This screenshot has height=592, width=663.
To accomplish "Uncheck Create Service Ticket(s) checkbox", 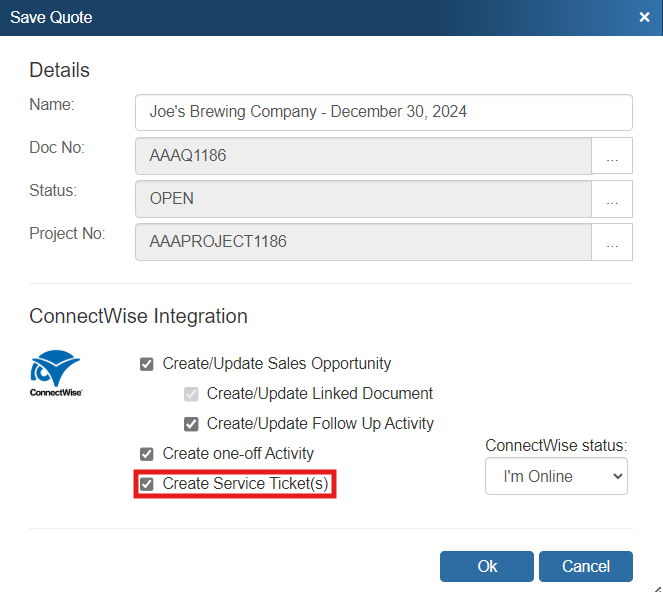I will pyautogui.click(x=147, y=484).
